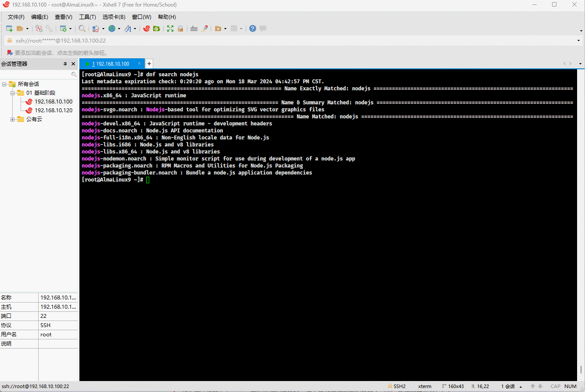Expand the 公有云 folder node

13,119
